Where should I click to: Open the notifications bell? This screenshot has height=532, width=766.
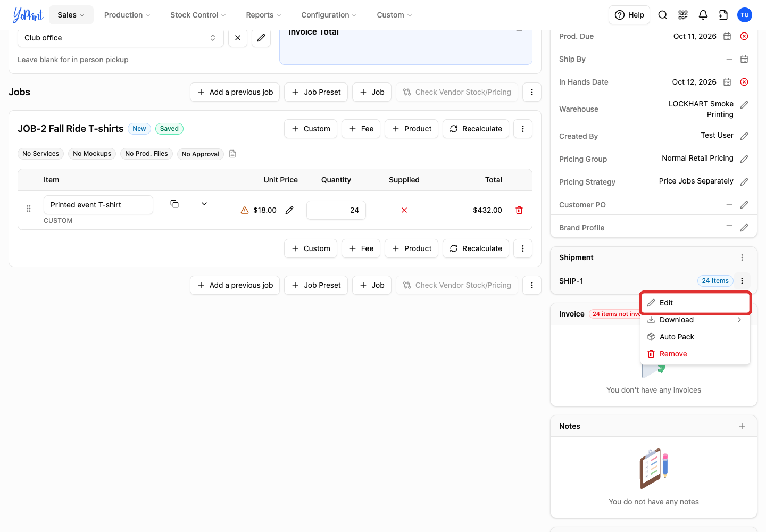pos(703,15)
